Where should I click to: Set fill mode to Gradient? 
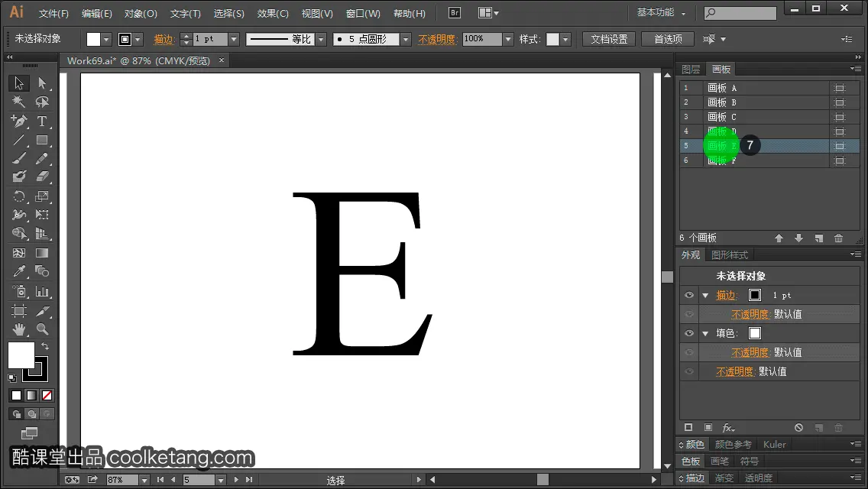tap(31, 396)
